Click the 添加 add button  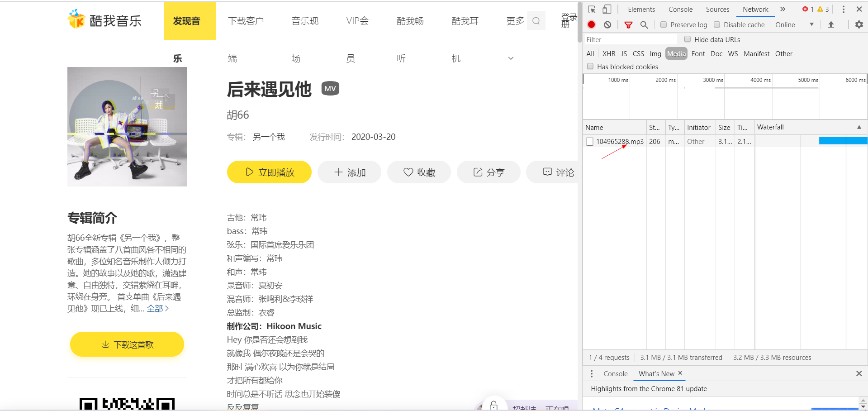click(x=349, y=172)
